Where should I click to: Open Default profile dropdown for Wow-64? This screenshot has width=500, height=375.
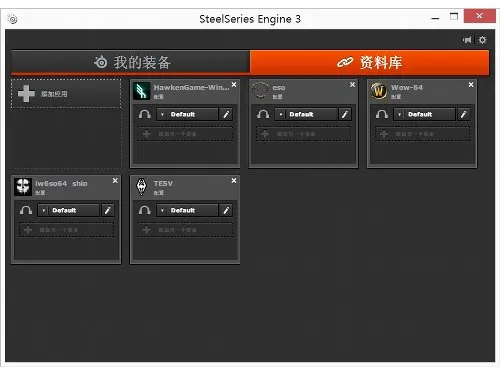point(424,114)
